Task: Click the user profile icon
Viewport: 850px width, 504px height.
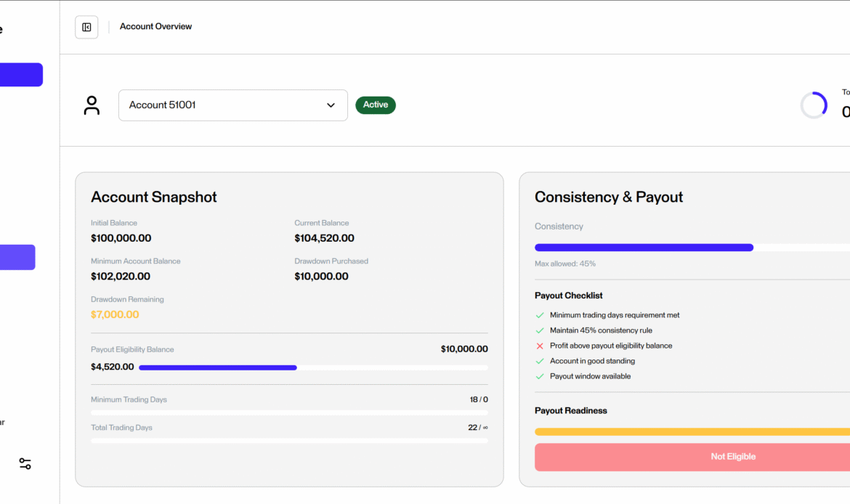Action: point(92,105)
